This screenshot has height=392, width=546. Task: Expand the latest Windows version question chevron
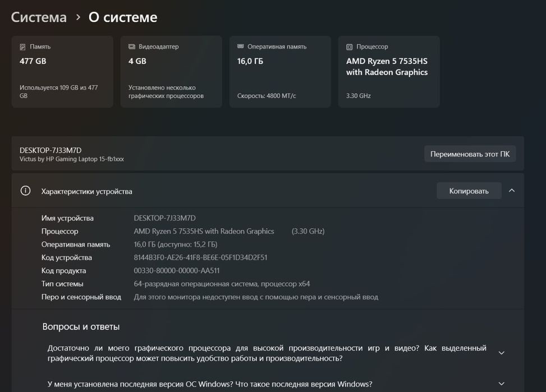click(502, 384)
